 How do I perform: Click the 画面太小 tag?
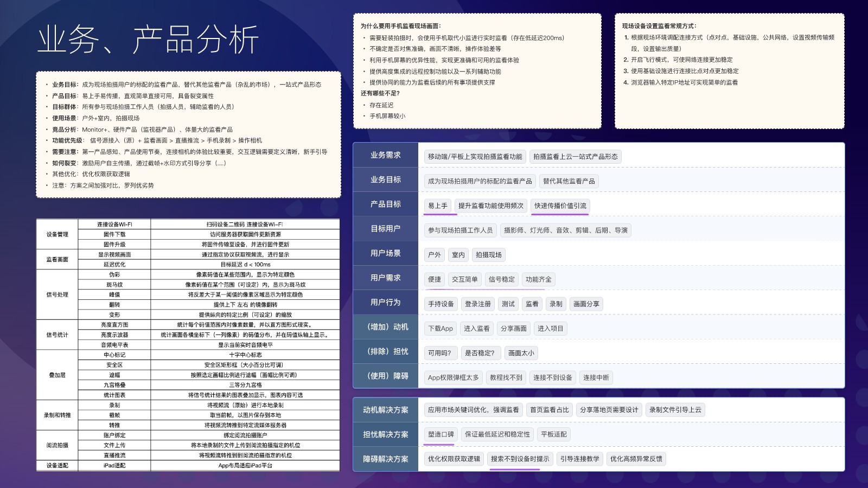[521, 353]
